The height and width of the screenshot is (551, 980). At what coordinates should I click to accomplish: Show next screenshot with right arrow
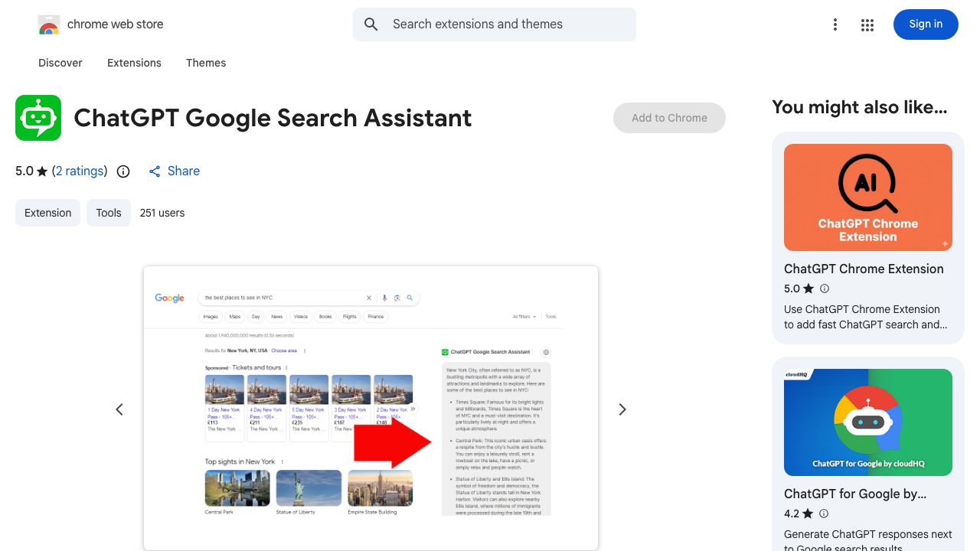click(622, 409)
